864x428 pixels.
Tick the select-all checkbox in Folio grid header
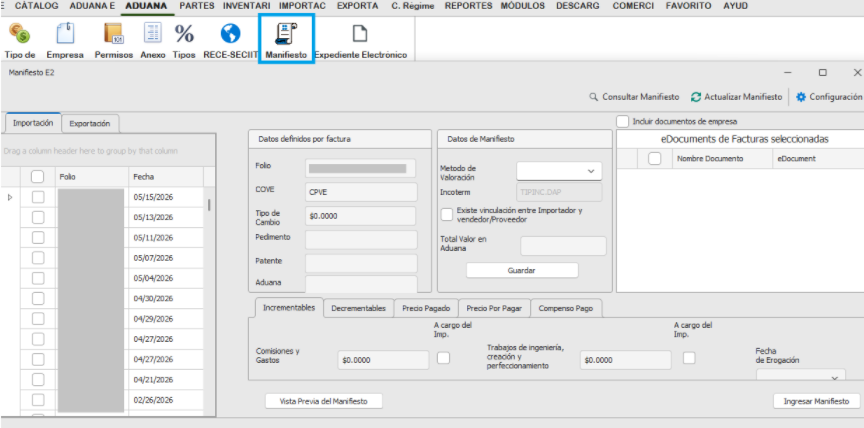click(x=37, y=177)
